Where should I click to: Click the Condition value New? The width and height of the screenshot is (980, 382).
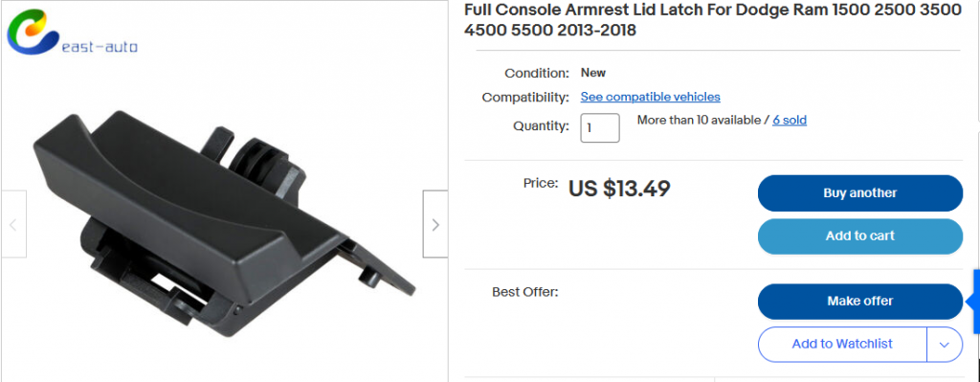tap(593, 73)
